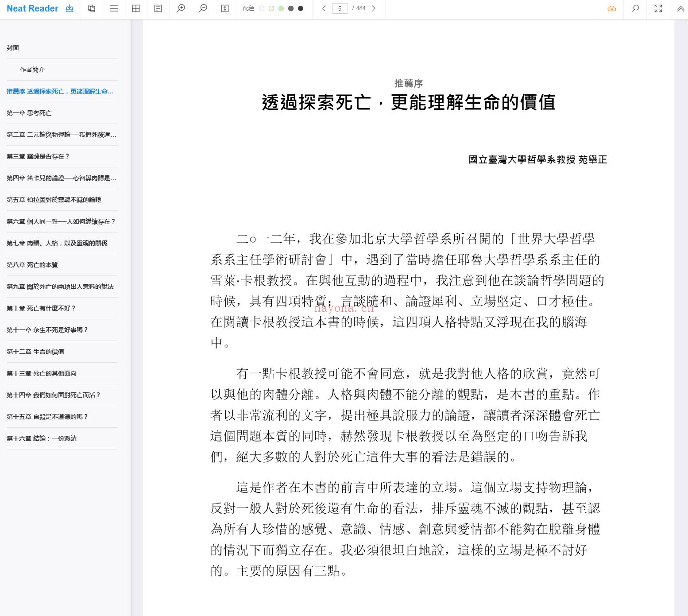Viewport: 688px width, 616px height.
Task: Click the heading 透過探索死亡，更能理解生命的價值
Action: 409,103
